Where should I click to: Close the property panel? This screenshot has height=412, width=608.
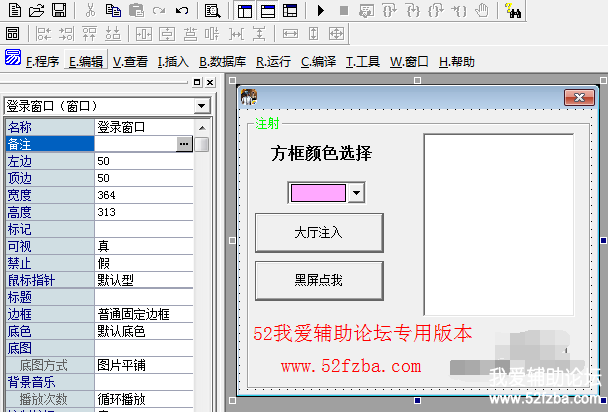(x=210, y=82)
